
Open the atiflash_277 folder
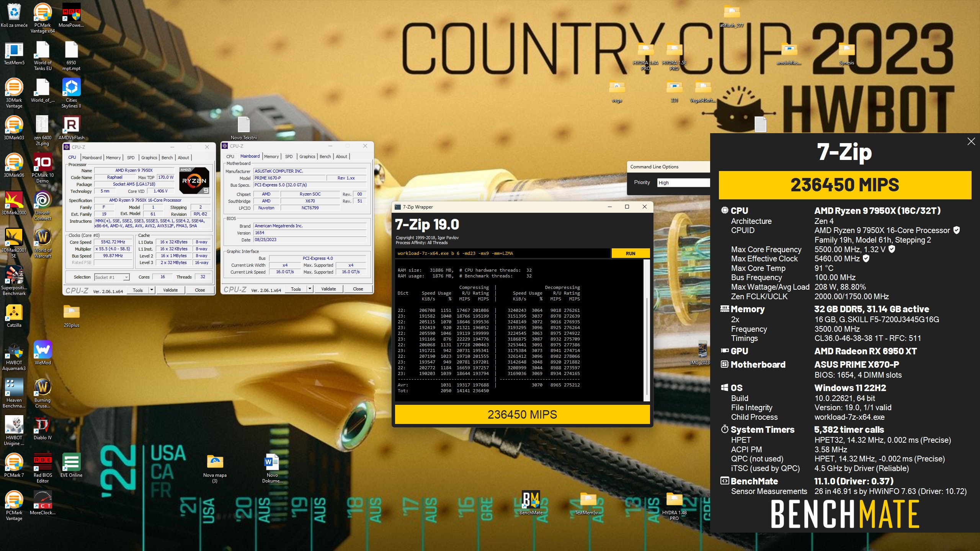point(732,15)
